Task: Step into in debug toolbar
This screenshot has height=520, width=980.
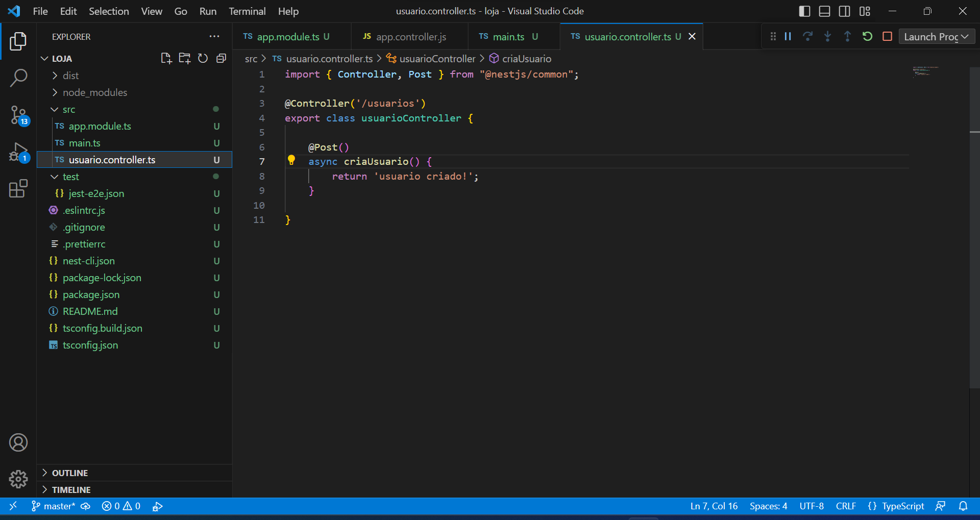Action: (x=827, y=36)
